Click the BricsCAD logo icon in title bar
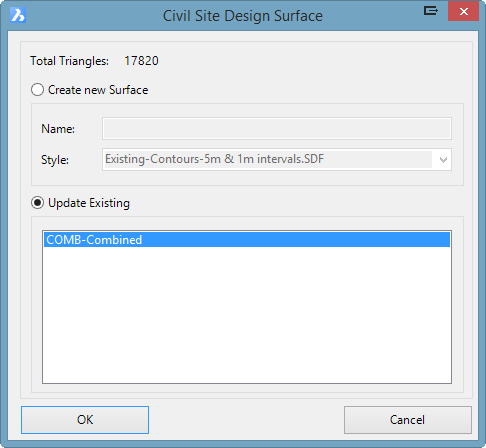486x448 pixels. point(18,15)
